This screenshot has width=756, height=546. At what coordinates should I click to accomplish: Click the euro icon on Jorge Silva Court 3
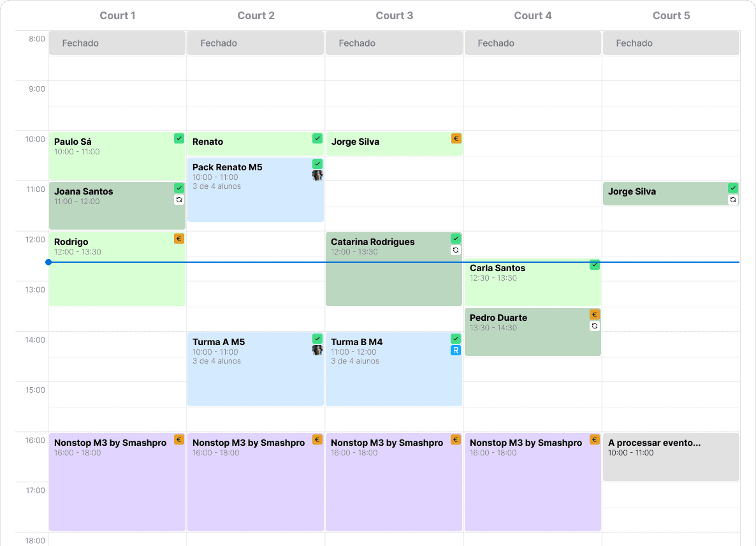pos(456,138)
